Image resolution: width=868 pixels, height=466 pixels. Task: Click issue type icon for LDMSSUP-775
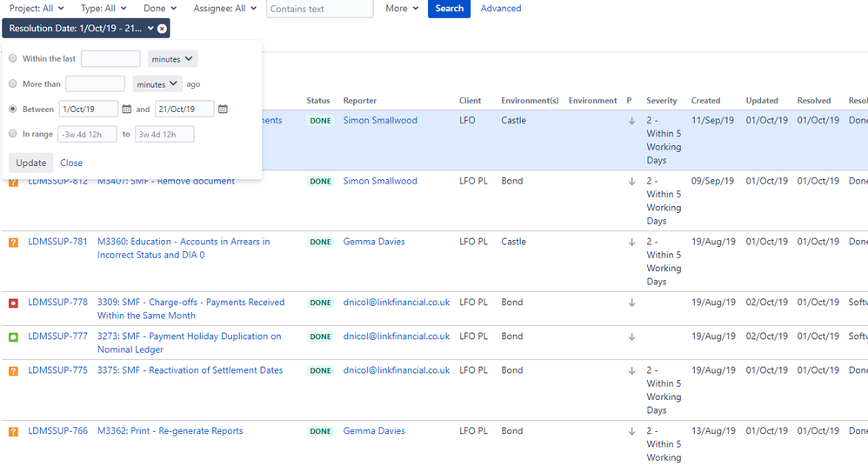coord(13,371)
